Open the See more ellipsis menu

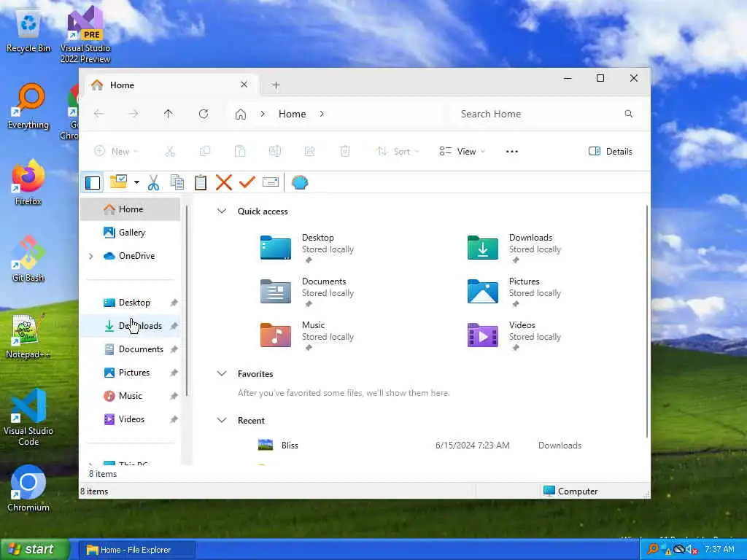click(x=512, y=152)
